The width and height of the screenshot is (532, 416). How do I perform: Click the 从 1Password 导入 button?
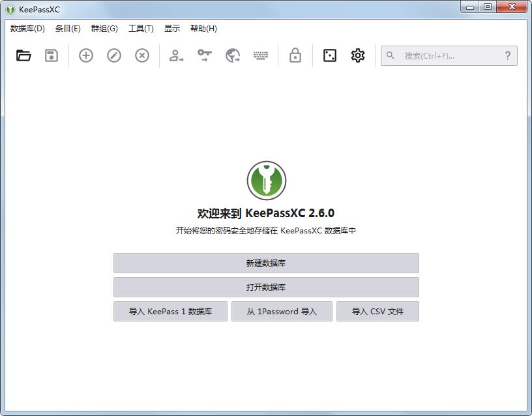coord(282,311)
